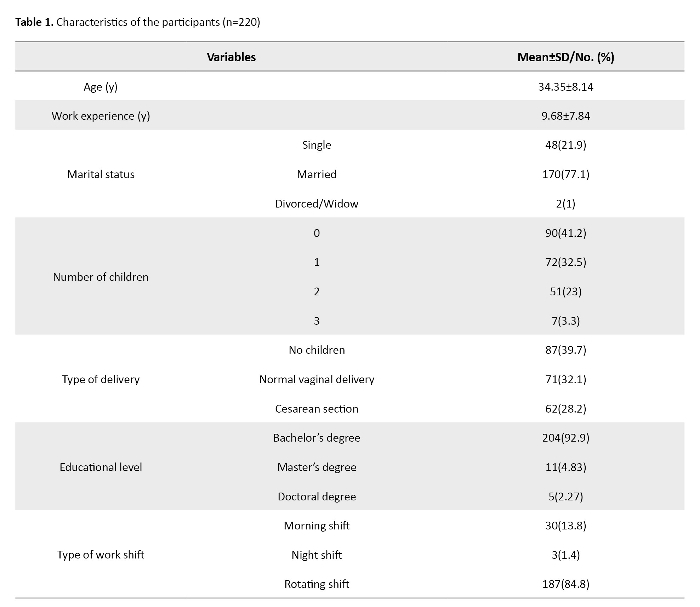Screen dimensions: 700x607
Task: Click the Educational level row label
Action: click(101, 467)
